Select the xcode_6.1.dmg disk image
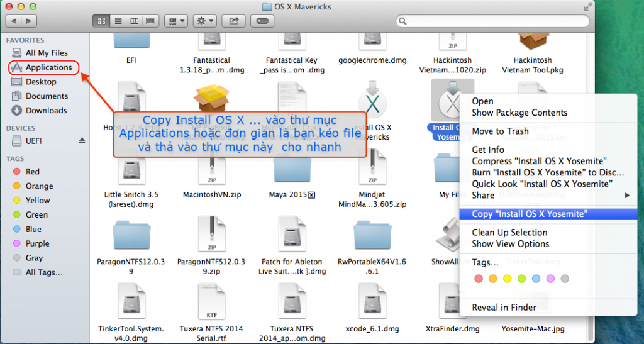This screenshot has width=644, height=344. (x=372, y=301)
